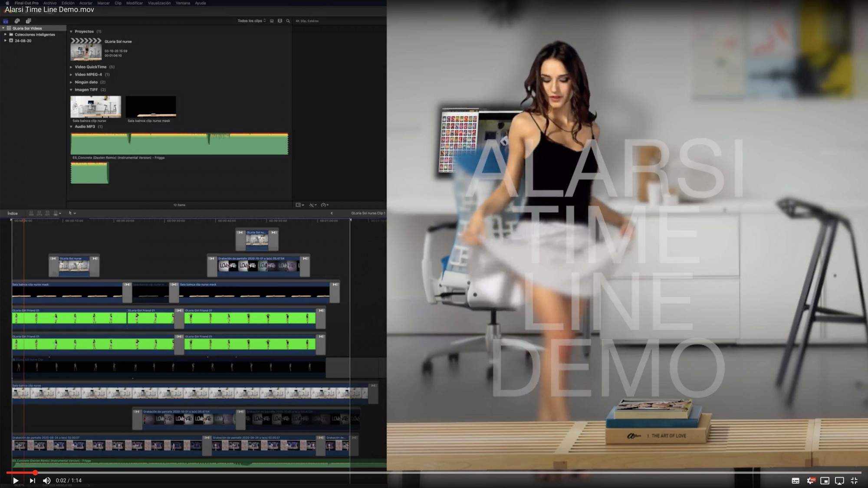
Task: Select the ES_Concrete audio waveform clip
Action: 179,144
